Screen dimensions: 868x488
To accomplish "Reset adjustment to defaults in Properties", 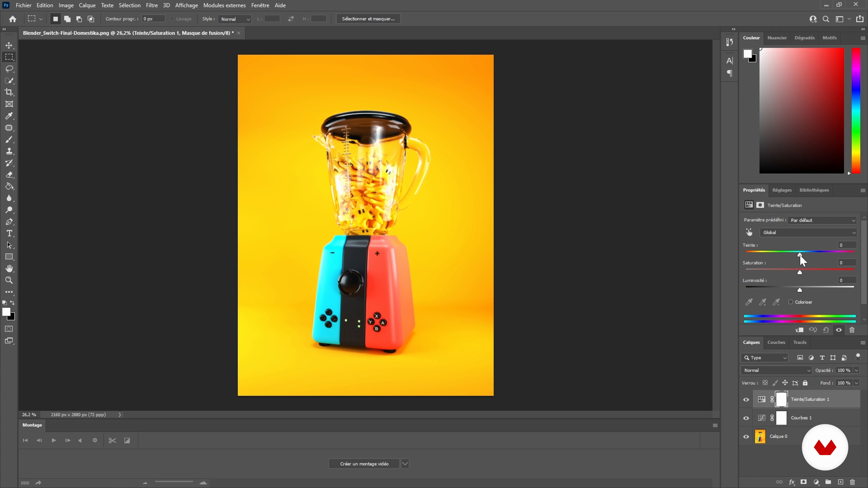I will click(826, 330).
